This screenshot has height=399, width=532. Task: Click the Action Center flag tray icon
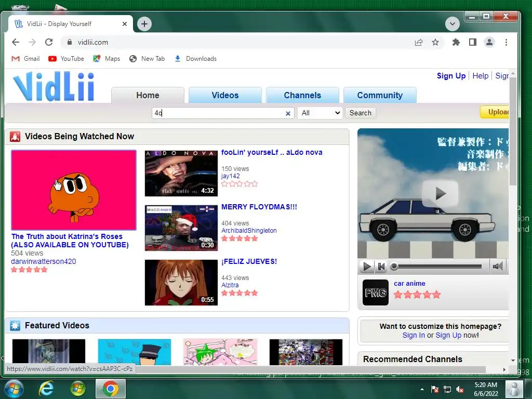point(435,389)
